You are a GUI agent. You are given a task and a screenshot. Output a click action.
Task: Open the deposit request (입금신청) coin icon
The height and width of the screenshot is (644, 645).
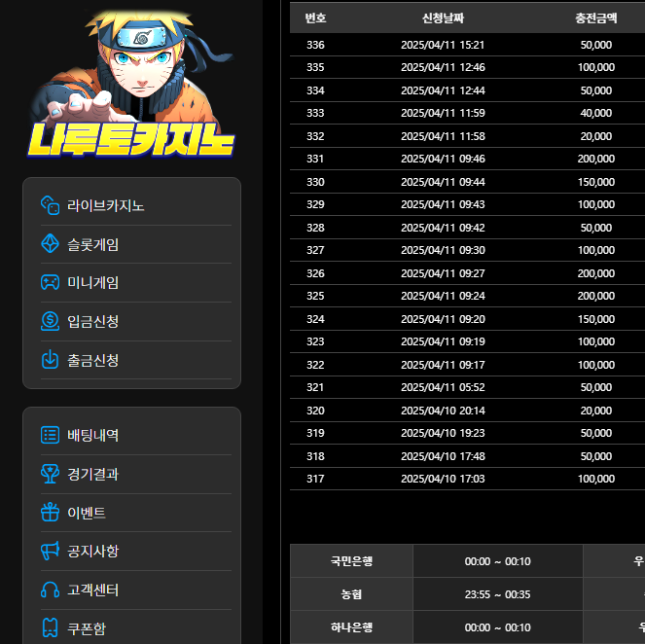(x=50, y=321)
